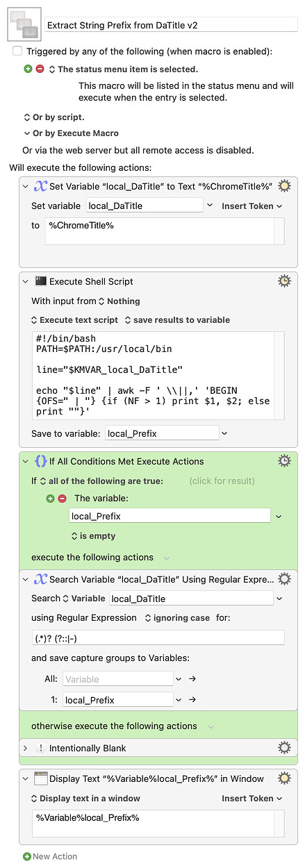Screen dimensions: 305x868
Task: Edit the Search variable local_DaTitle field
Action: (191, 599)
